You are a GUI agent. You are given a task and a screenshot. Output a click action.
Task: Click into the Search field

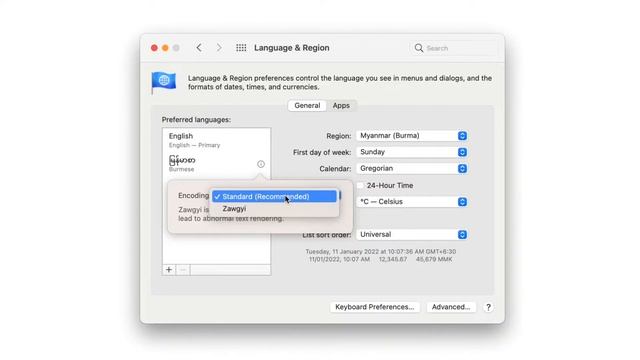[454, 48]
